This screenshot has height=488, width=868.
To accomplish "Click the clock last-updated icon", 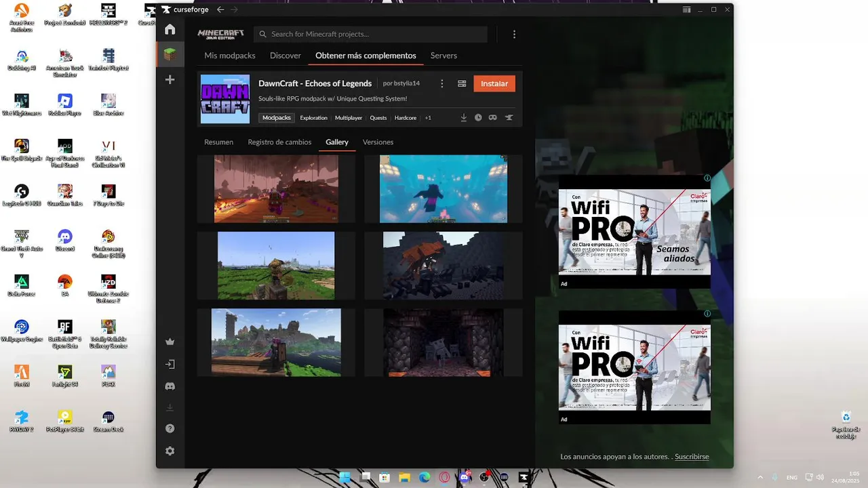I will (x=478, y=117).
